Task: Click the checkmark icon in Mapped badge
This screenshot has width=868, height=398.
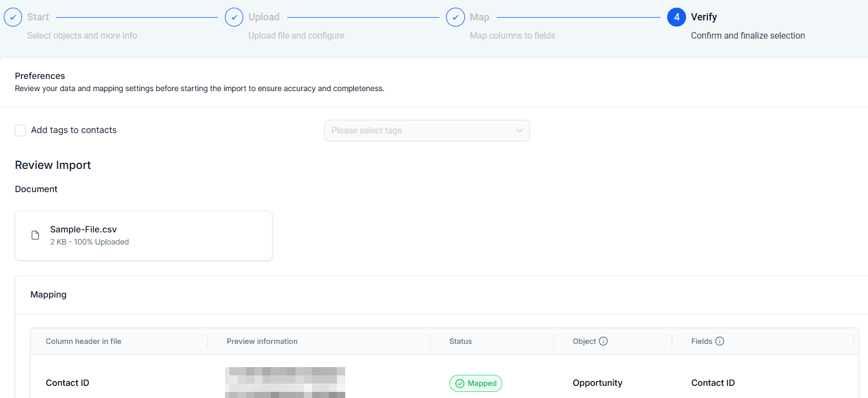Action: click(460, 384)
